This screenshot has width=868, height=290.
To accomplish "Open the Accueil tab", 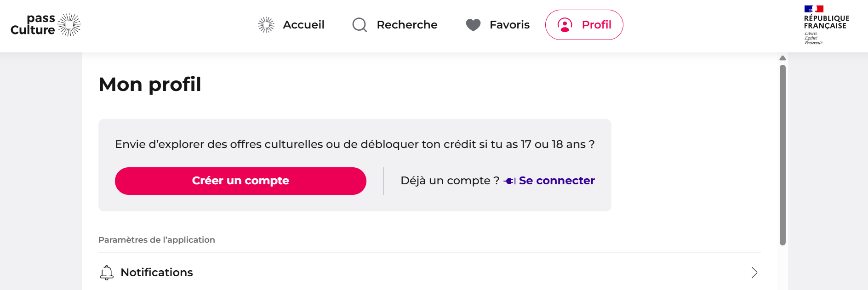I will 291,25.
